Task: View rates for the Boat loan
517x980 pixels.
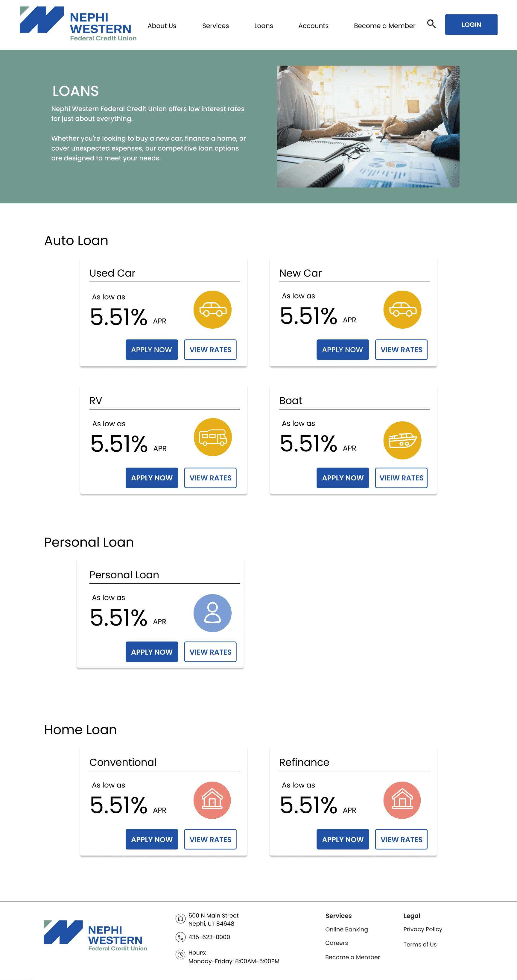Action: [401, 478]
